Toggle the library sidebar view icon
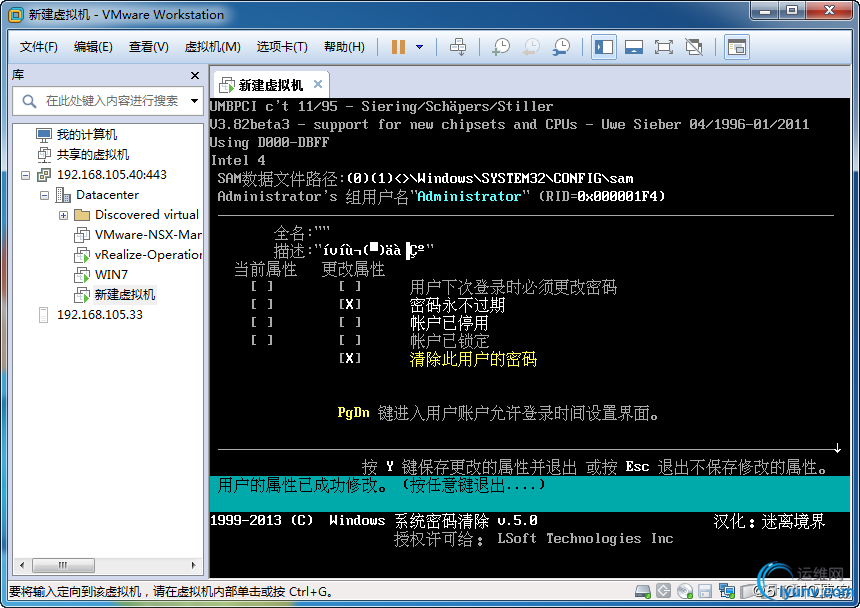Viewport: 860px width, 608px height. tap(604, 47)
